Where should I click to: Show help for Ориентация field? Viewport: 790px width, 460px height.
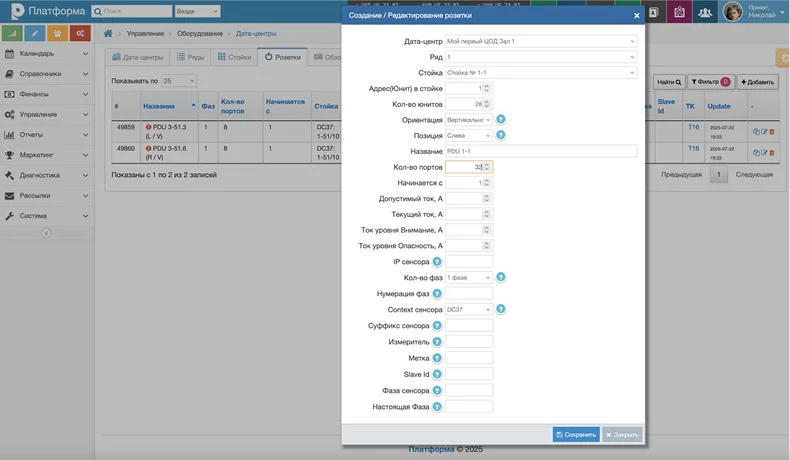tap(500, 119)
